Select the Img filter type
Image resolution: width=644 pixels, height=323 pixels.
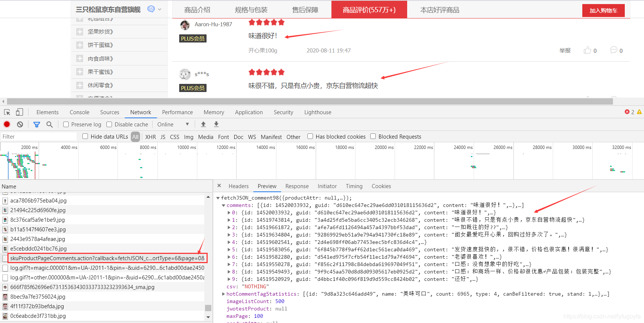click(188, 137)
